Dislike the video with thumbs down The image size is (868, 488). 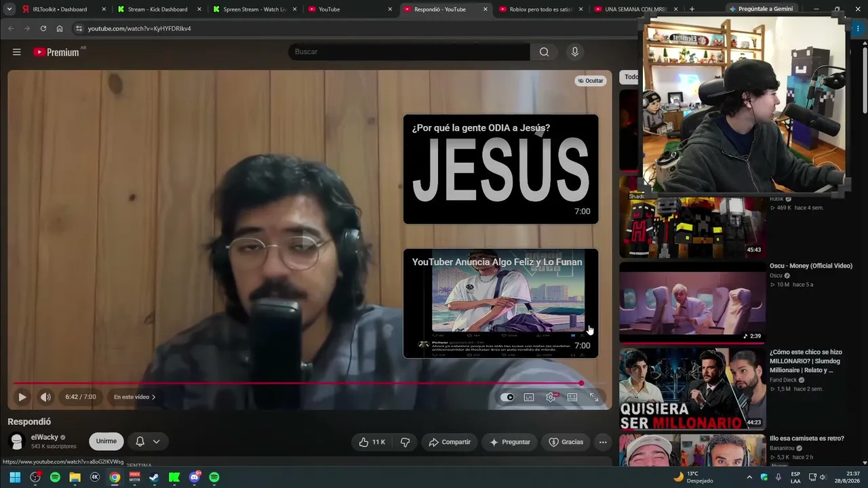[x=405, y=442]
